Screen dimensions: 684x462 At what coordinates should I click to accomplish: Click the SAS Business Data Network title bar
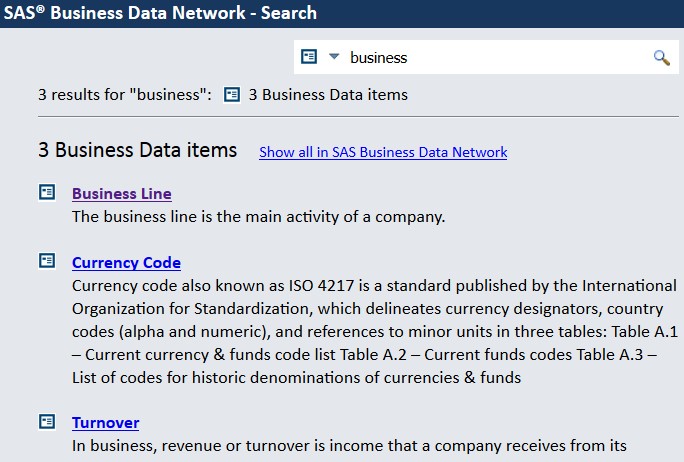pos(342,14)
